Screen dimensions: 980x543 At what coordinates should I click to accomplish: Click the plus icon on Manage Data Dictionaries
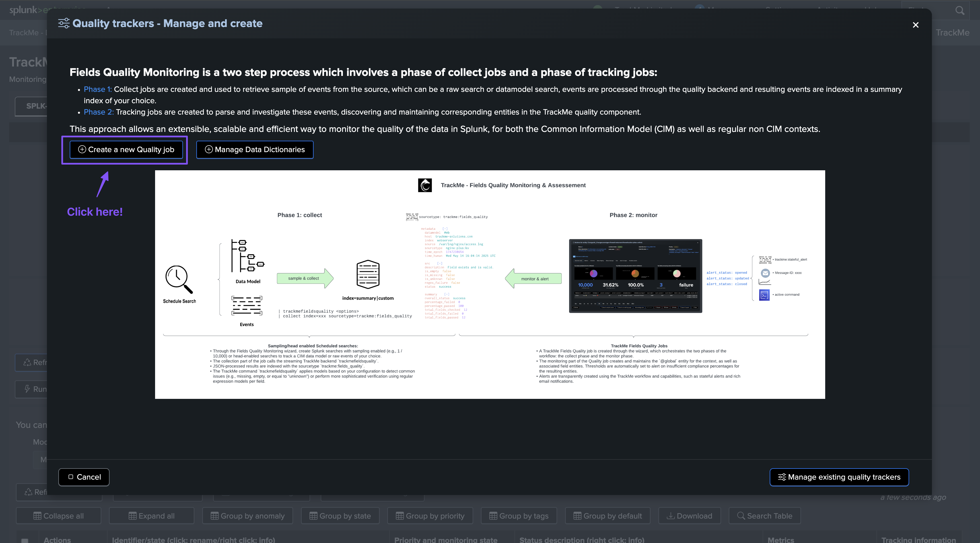(209, 149)
